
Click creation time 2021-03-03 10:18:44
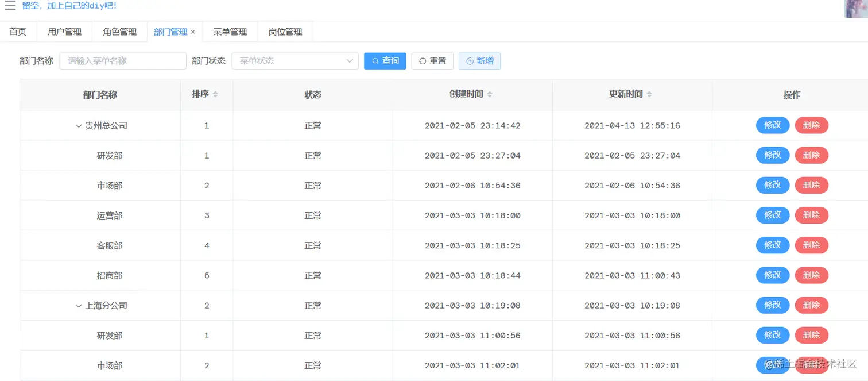[472, 276]
